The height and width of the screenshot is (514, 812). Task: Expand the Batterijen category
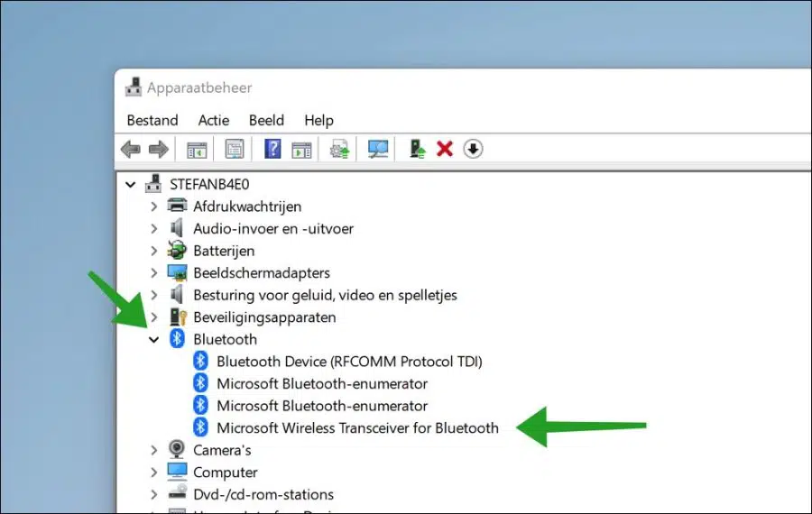pyautogui.click(x=153, y=251)
